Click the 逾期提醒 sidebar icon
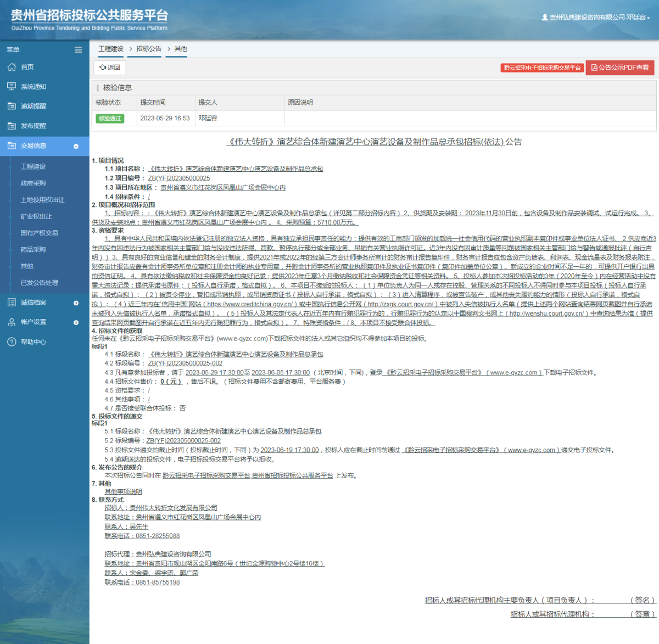 [12, 107]
